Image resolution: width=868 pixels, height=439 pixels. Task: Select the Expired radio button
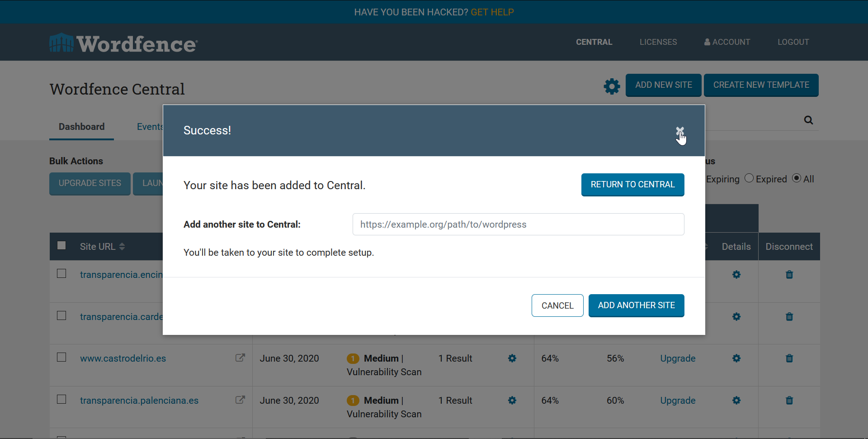pos(749,178)
